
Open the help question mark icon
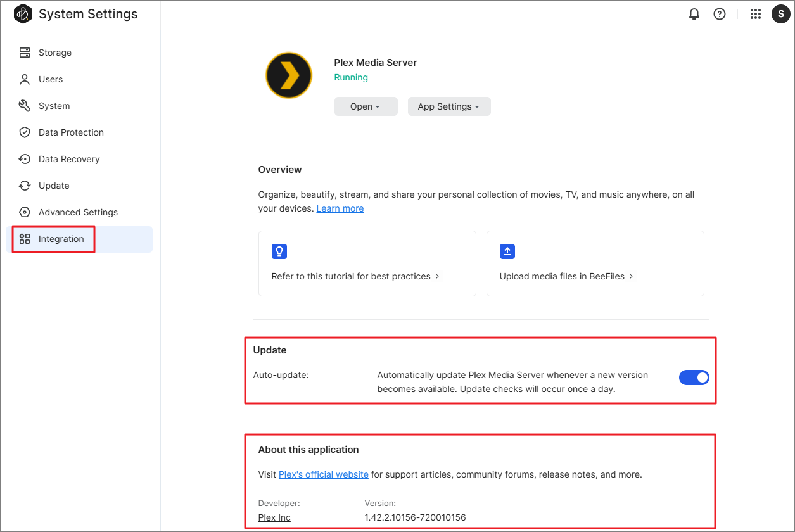720,14
